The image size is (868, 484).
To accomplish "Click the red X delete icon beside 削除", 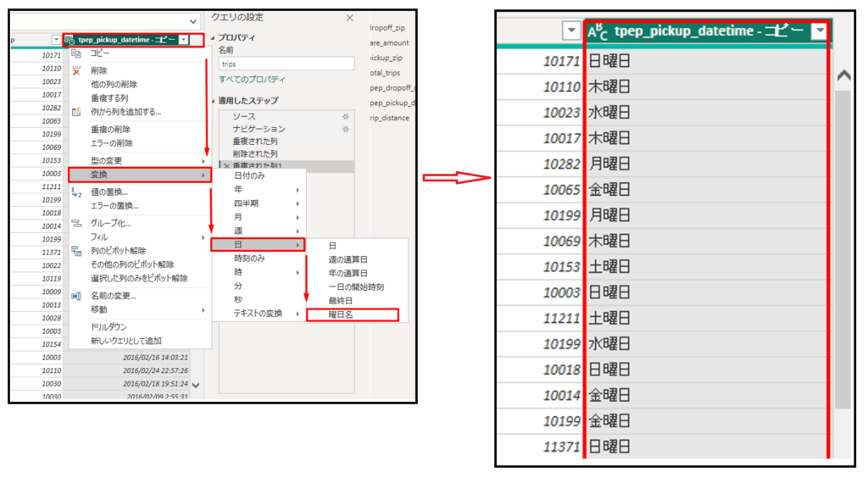I will 76,71.
